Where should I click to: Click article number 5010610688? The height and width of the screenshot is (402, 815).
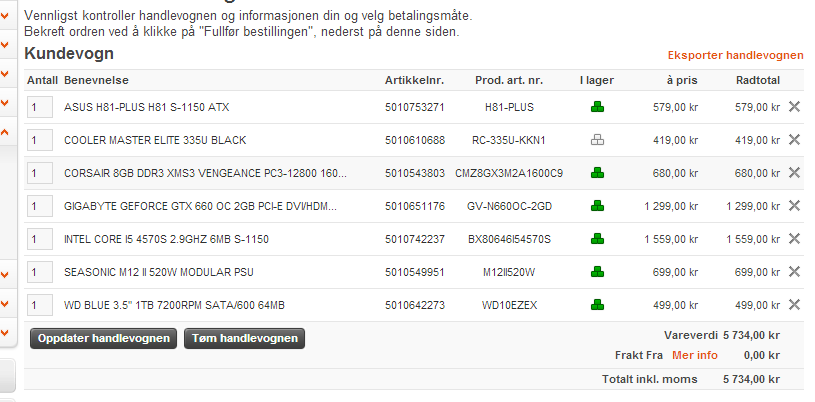[x=415, y=140]
